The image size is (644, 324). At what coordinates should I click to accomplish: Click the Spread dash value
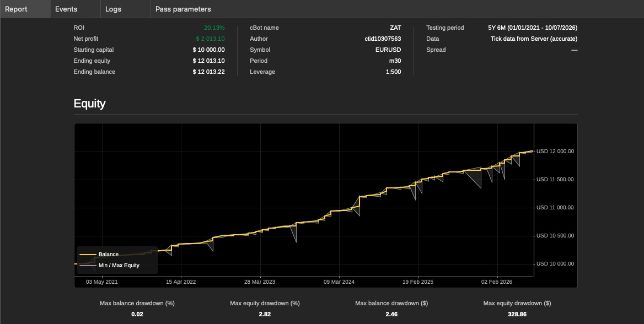click(574, 50)
